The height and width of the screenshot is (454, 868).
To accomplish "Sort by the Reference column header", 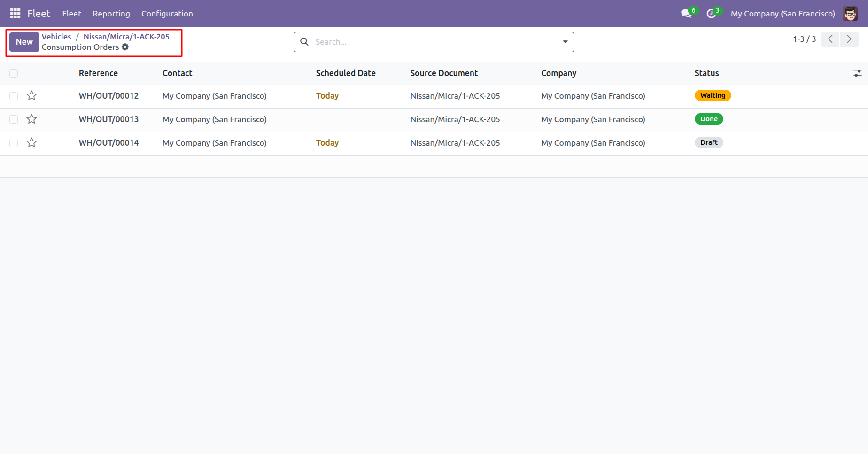I will pos(98,73).
